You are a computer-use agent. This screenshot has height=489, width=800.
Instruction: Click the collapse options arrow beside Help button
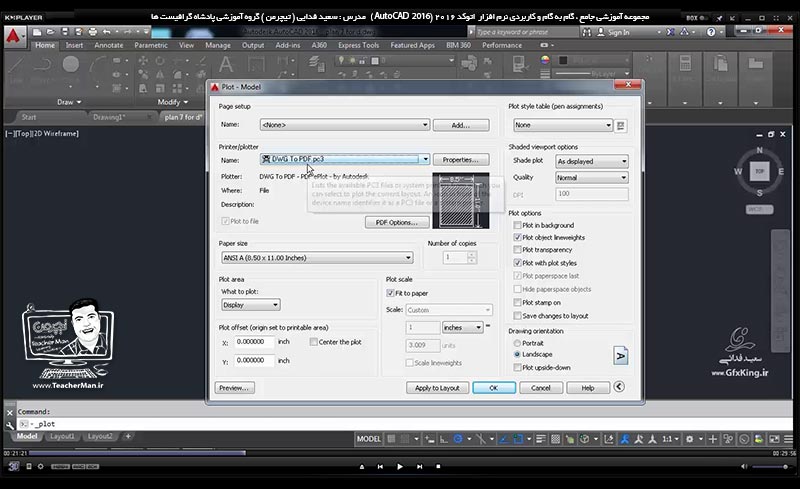pyautogui.click(x=619, y=387)
